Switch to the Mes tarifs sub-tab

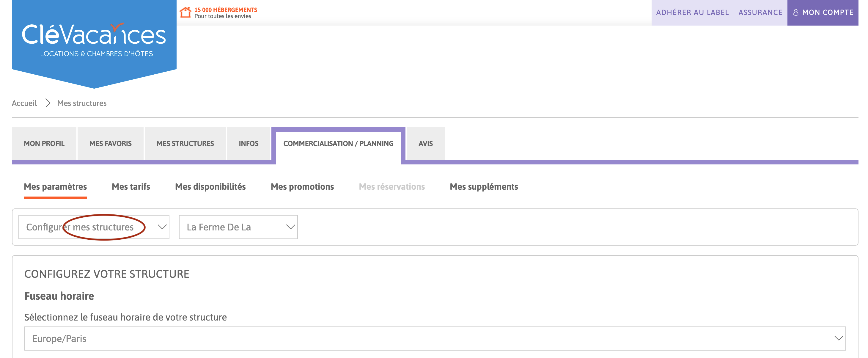130,186
